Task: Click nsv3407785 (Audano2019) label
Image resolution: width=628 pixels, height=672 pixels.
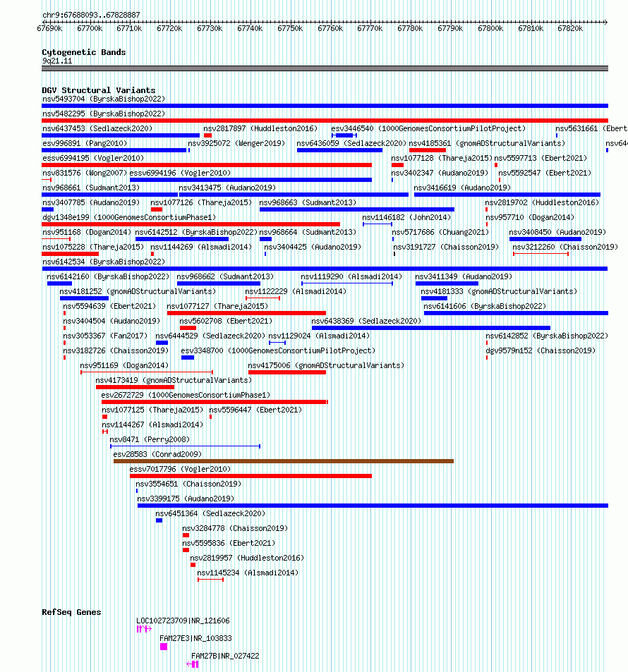Action: tap(91, 202)
